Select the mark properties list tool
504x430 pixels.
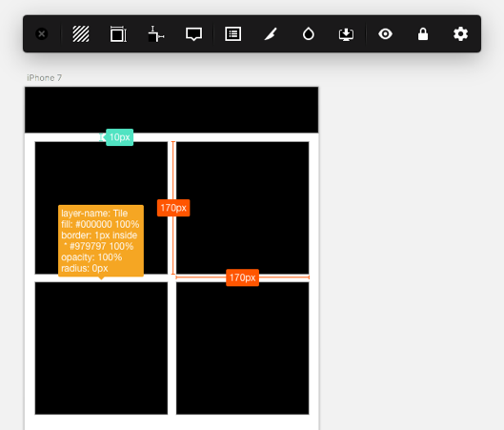[233, 33]
